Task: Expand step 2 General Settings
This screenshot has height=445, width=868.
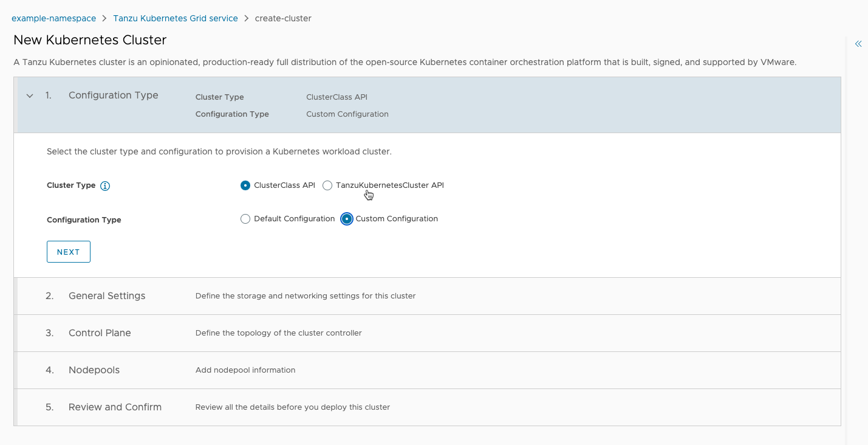Action: (x=428, y=296)
